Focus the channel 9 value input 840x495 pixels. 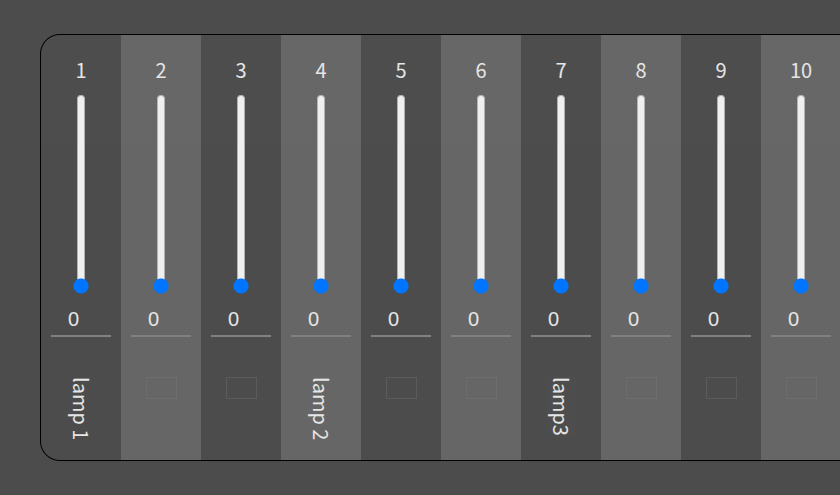721,320
